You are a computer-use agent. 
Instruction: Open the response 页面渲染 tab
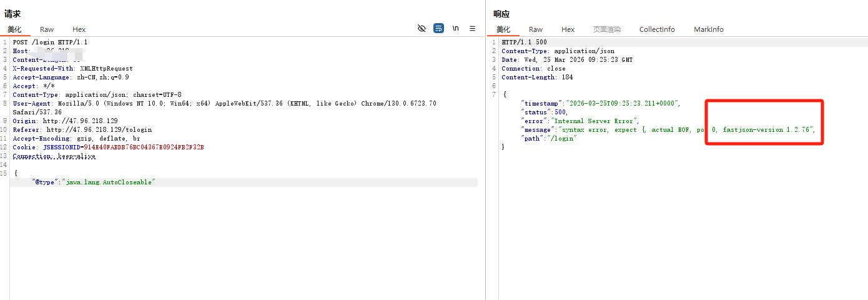(606, 29)
